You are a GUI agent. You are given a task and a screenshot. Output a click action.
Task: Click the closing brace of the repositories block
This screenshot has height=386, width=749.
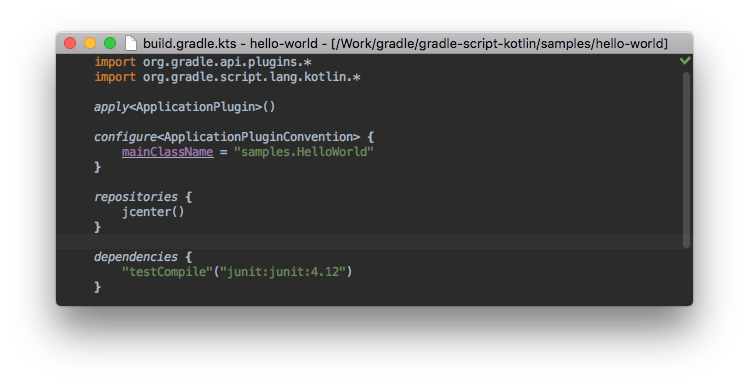[97, 227]
